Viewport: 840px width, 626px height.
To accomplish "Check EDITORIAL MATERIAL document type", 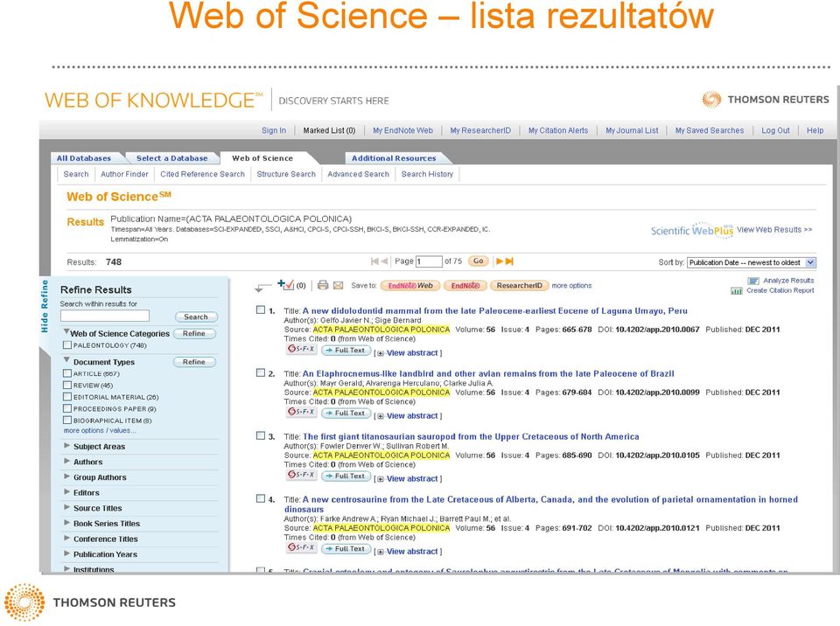I will point(67,397).
